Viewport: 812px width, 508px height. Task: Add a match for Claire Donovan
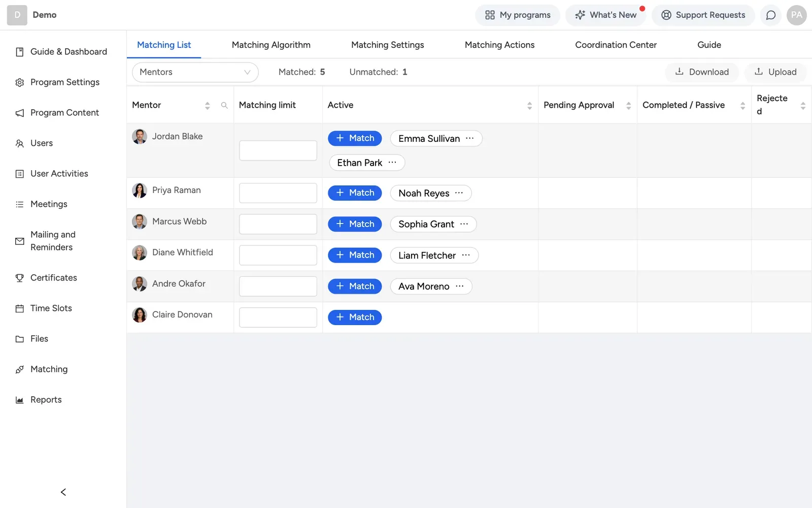tap(355, 317)
